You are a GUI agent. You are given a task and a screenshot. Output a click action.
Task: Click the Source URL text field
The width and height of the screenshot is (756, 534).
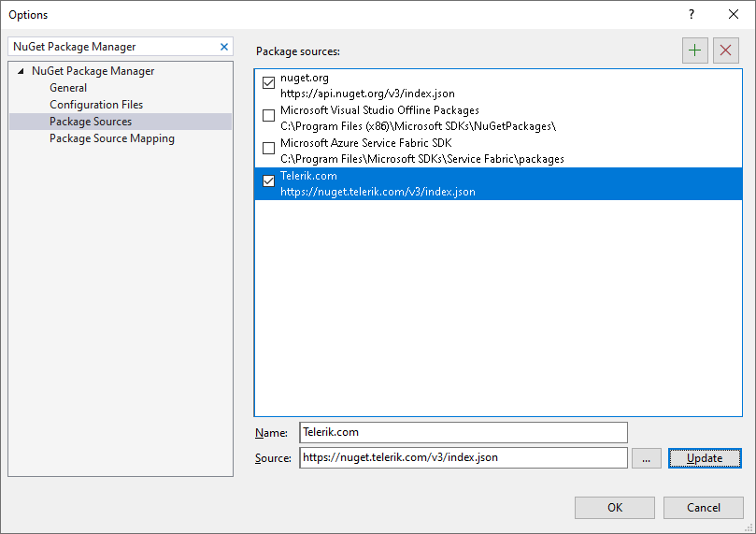[x=463, y=458]
